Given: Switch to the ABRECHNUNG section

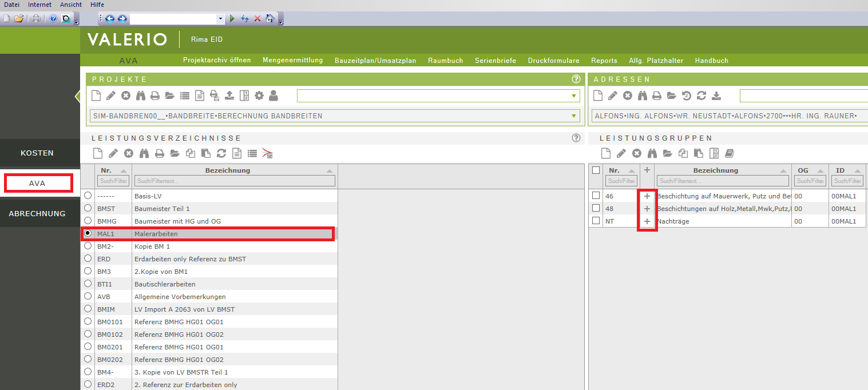Looking at the screenshot, I should 37,213.
